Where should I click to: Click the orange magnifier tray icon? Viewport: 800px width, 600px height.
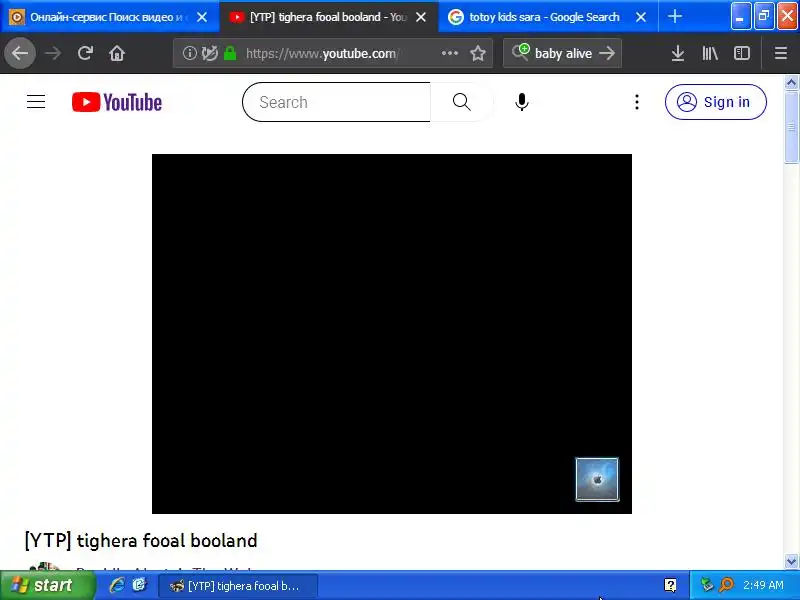[726, 585]
